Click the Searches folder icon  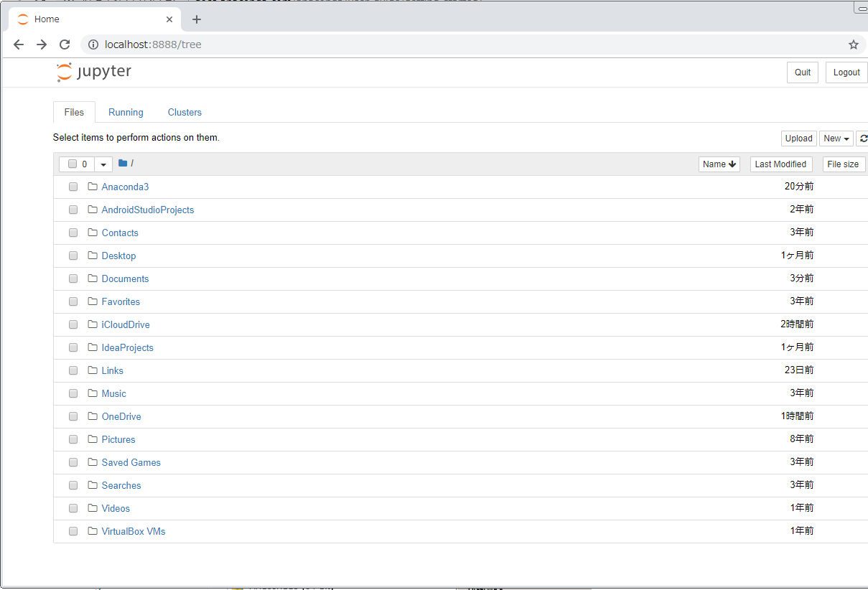[x=93, y=485]
